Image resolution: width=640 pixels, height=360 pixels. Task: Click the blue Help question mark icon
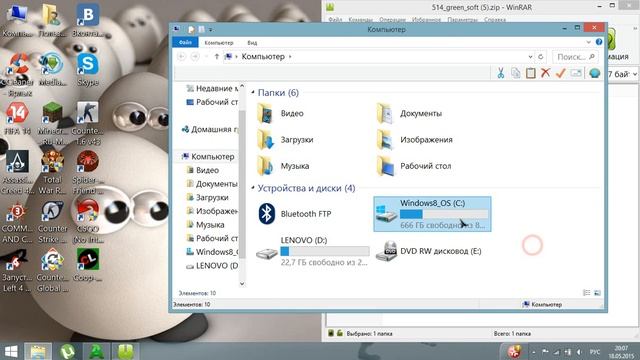click(599, 42)
